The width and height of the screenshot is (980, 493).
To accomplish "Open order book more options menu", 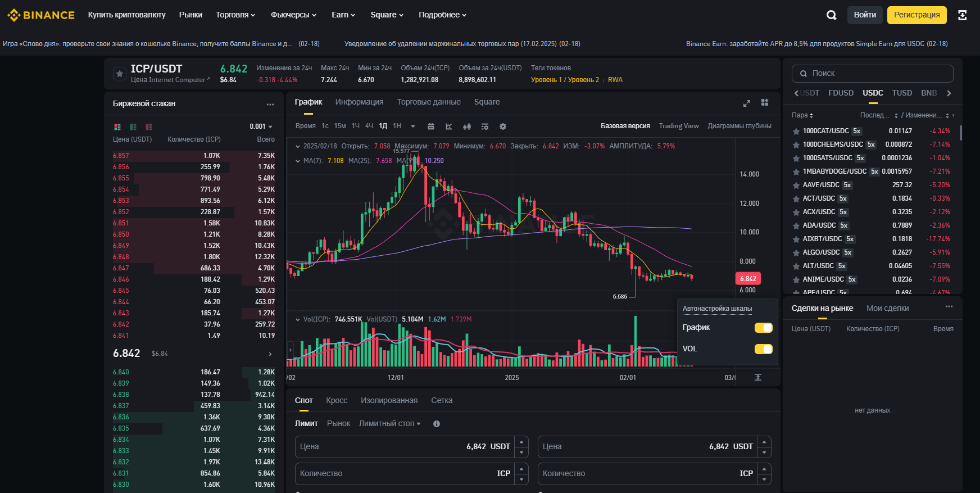I will pyautogui.click(x=270, y=104).
